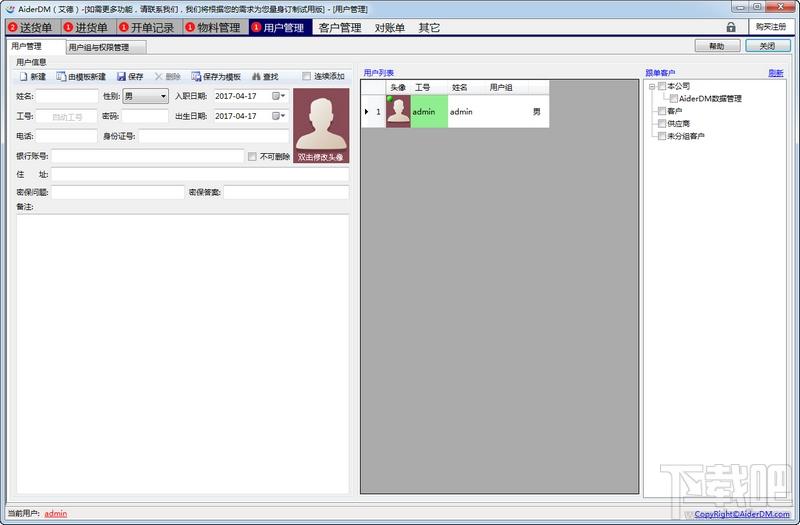Screen dimensions: 800x525
Task: Toggle the 不可删除 checkbox
Action: (252, 156)
